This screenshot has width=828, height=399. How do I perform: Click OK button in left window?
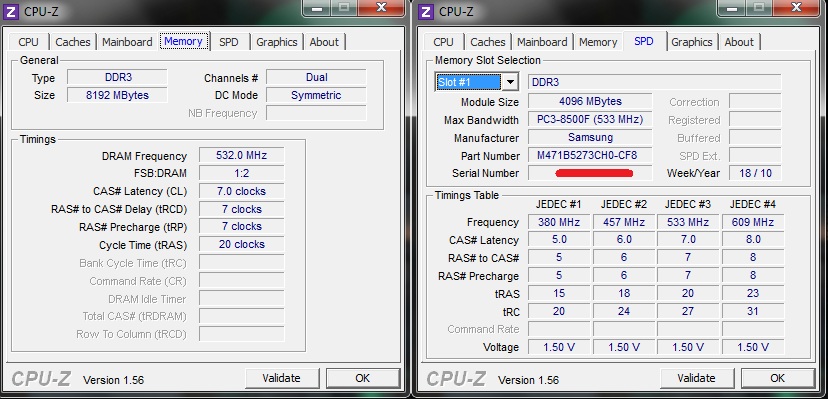pos(363,378)
